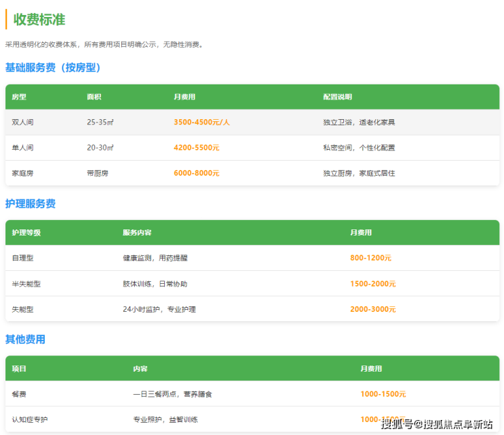
Task: Click the 3500-4500元/人 price
Action: click(202, 123)
